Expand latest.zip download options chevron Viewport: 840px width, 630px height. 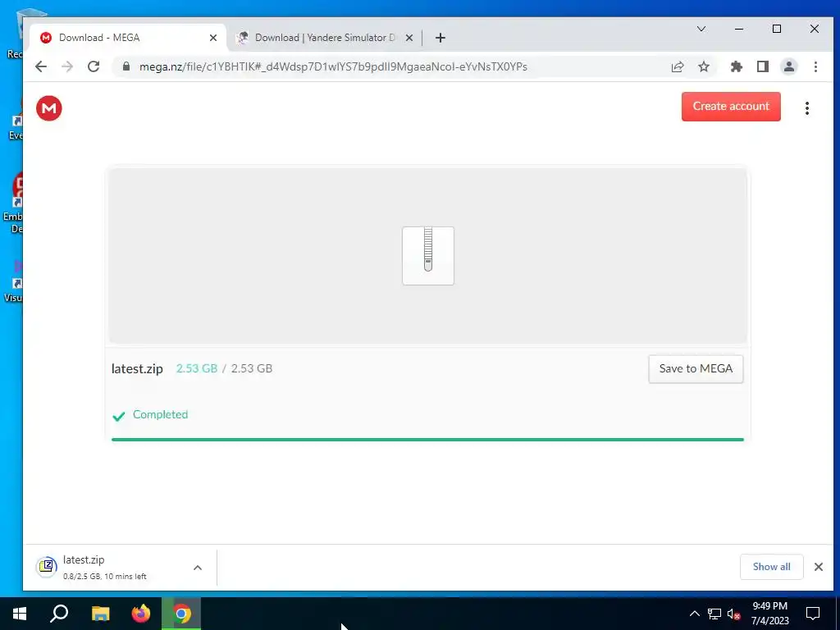[x=197, y=568]
